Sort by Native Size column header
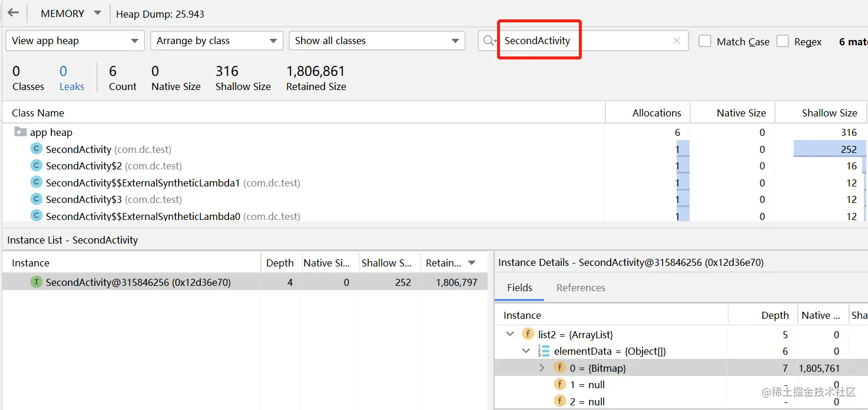The image size is (868, 410). (733, 113)
